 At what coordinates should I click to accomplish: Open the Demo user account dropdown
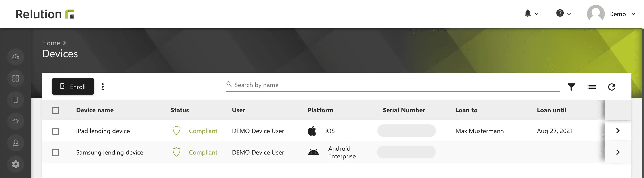coord(611,14)
